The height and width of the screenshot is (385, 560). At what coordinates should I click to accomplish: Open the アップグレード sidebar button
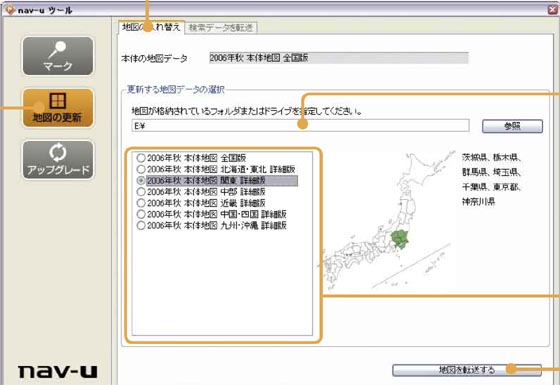[58, 160]
